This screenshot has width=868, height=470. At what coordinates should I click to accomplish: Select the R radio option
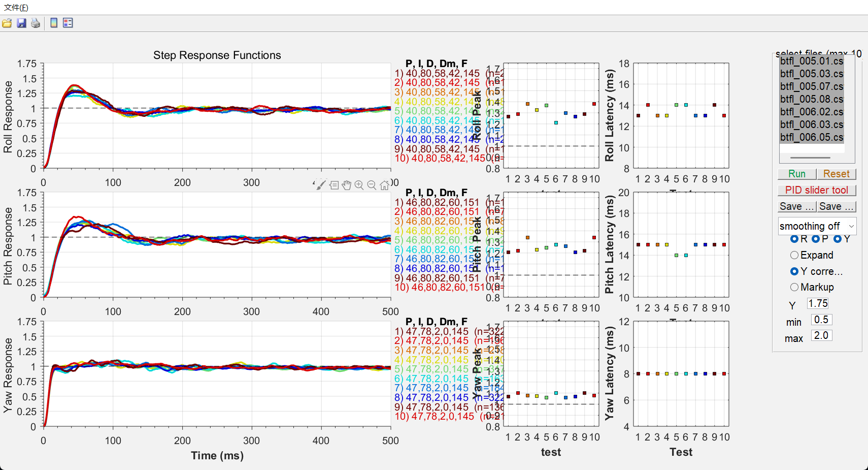[x=795, y=239]
